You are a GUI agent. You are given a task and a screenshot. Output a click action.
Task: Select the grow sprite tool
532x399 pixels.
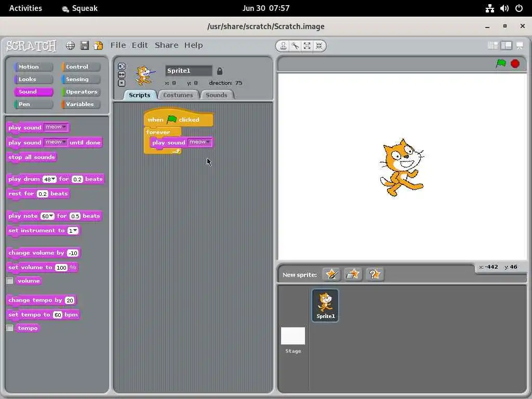pyautogui.click(x=307, y=46)
